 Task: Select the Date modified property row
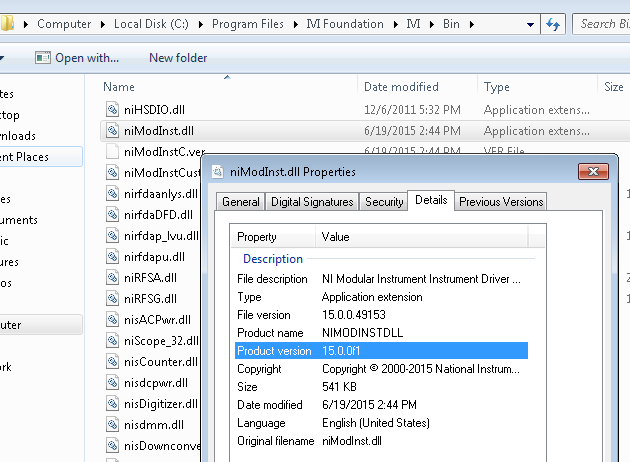pyautogui.click(x=381, y=405)
